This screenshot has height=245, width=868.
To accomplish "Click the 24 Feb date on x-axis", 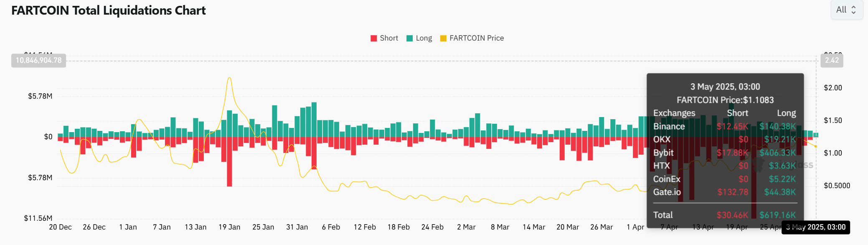I will [x=432, y=227].
